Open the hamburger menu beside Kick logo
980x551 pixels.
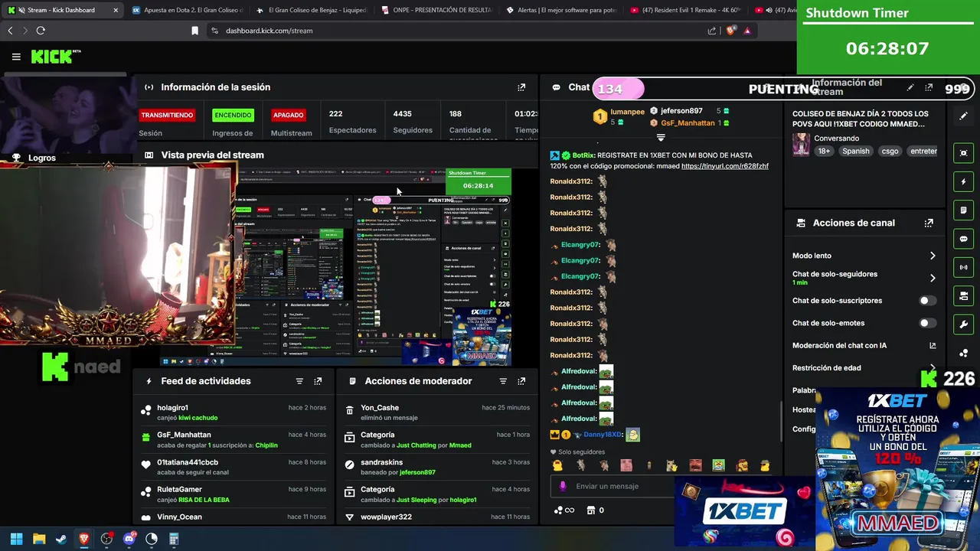coord(16,57)
